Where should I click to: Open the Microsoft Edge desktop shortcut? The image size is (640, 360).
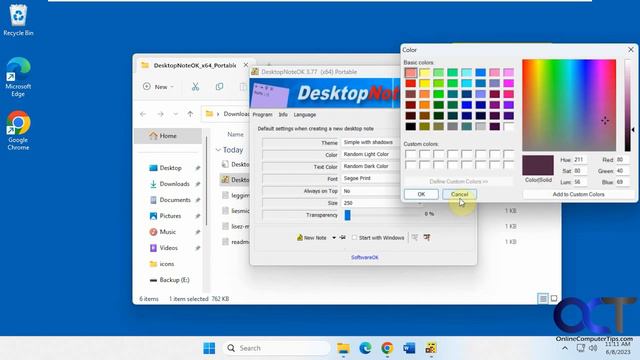click(x=18, y=77)
